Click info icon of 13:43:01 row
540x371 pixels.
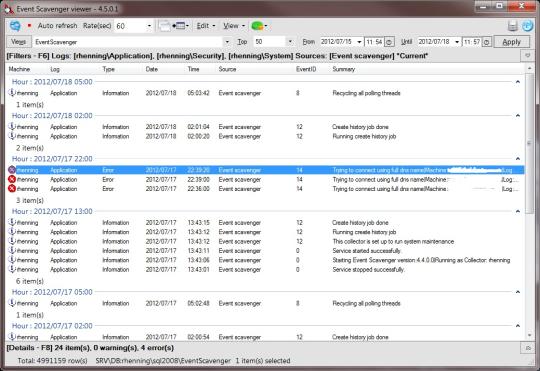12,269
